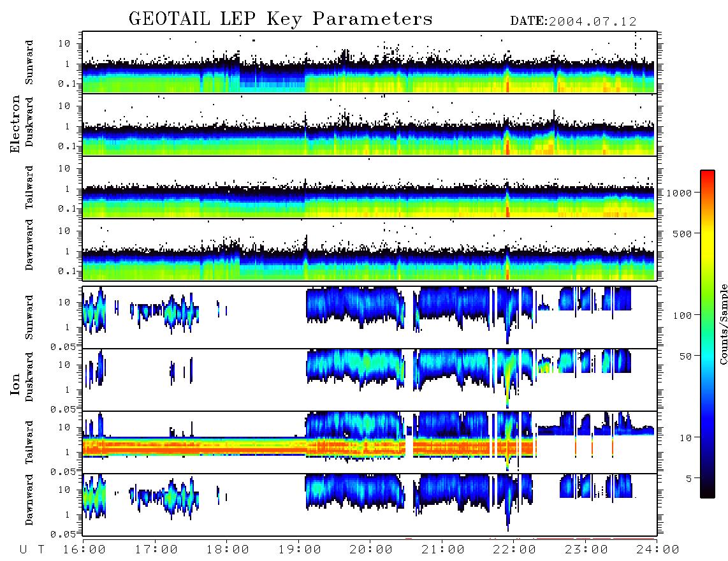
Task: Click the 'Counts/Sample' colorbar label
Action: pyautogui.click(x=723, y=324)
